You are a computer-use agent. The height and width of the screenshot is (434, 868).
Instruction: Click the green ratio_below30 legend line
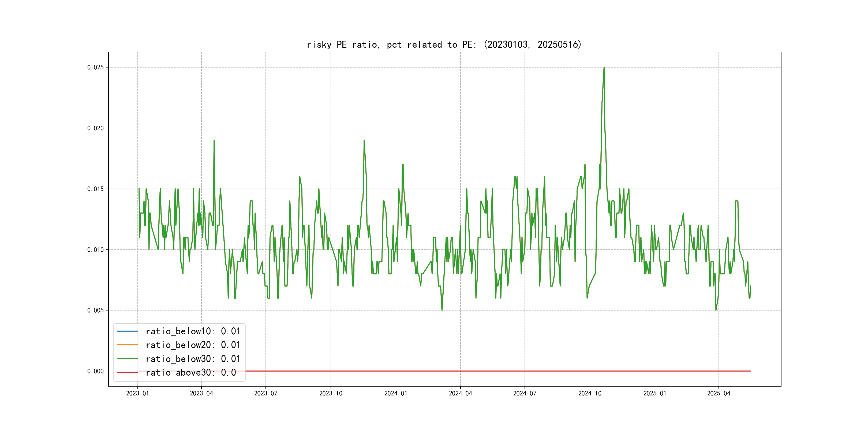[x=127, y=358]
